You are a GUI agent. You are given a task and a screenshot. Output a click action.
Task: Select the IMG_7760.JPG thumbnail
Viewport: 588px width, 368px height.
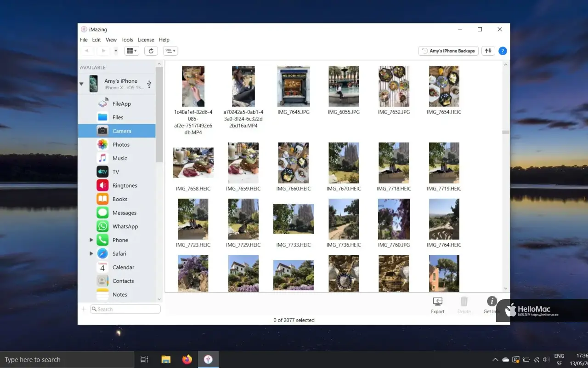coord(394,219)
